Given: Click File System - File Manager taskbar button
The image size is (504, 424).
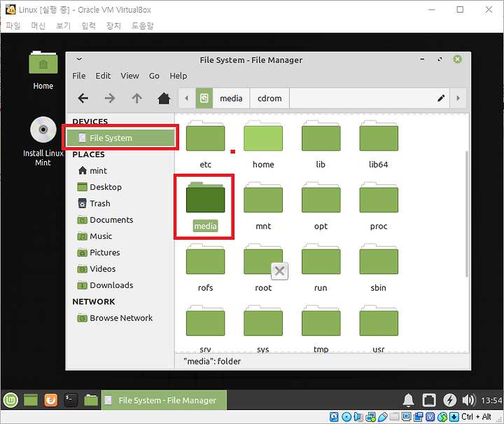Looking at the screenshot, I should [x=164, y=400].
